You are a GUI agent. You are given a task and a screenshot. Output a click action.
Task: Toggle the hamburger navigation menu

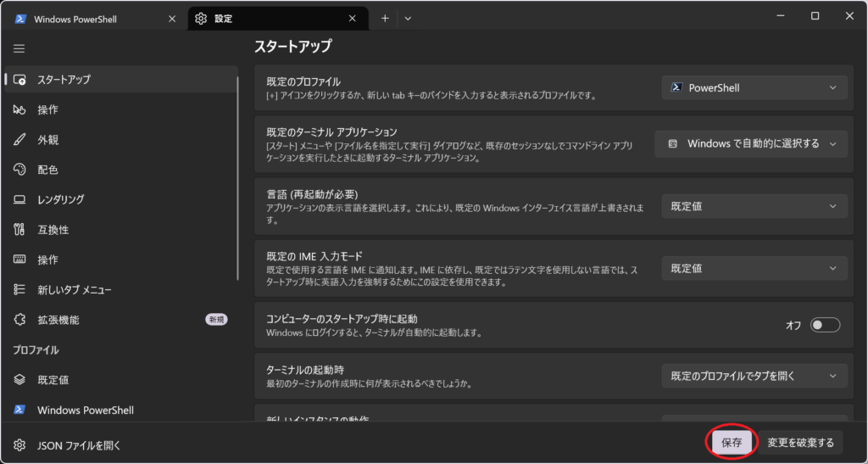(x=19, y=48)
